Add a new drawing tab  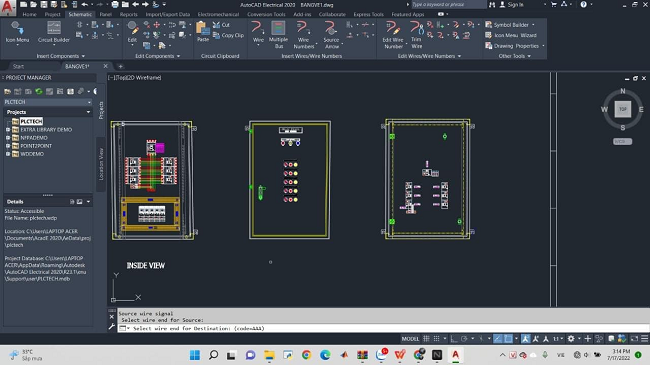point(120,66)
